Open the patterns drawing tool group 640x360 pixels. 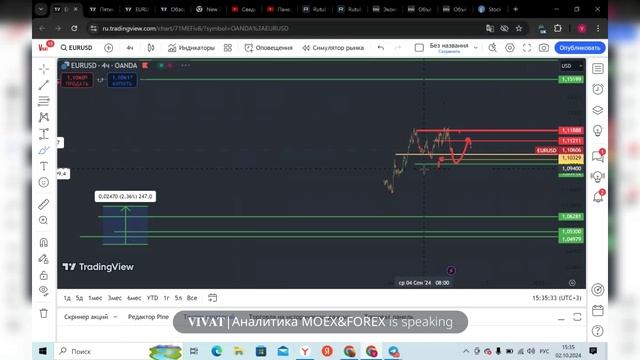44,117
